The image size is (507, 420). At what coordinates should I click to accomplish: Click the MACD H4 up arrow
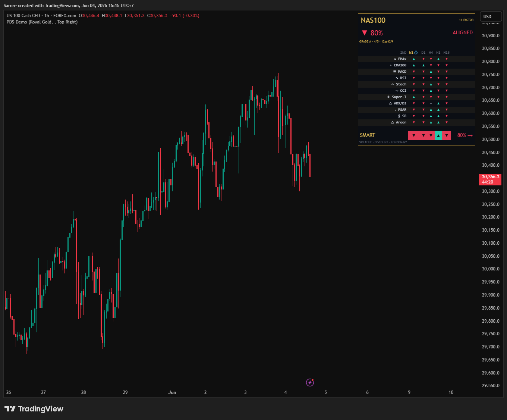click(431, 72)
